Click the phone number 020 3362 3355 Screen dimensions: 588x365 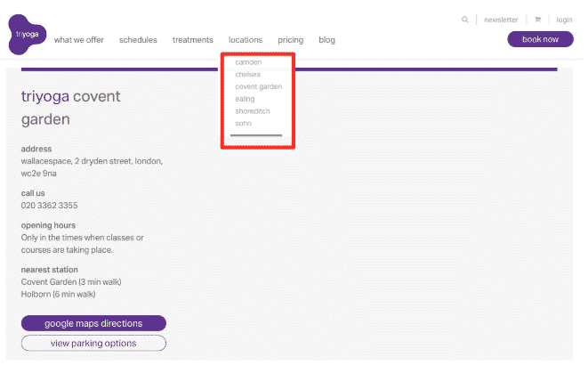[49, 206]
